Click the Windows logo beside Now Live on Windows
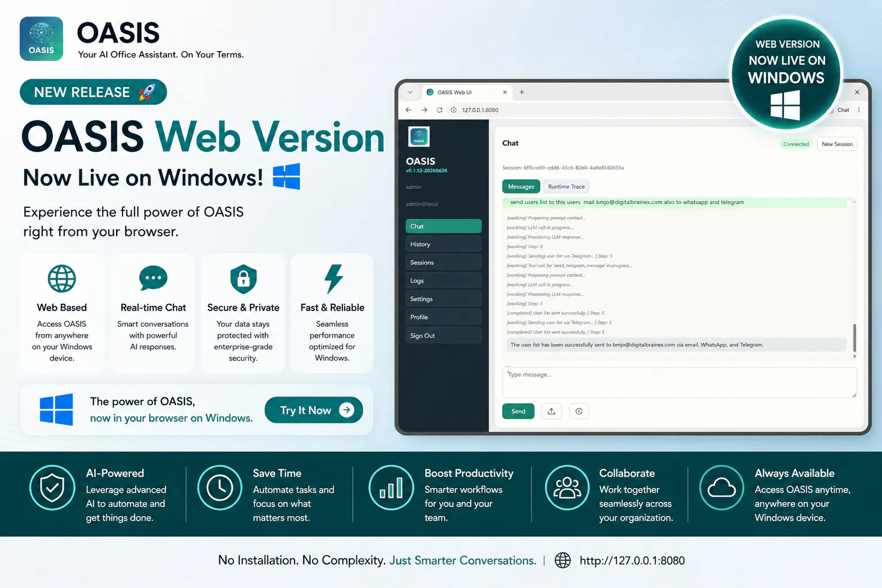The image size is (882, 588). click(x=286, y=176)
